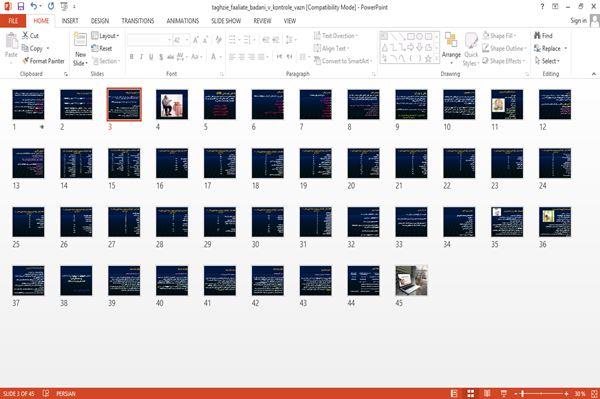Toggle Strikethrough formatting
This screenshot has width=600, height=399.
tap(170, 57)
